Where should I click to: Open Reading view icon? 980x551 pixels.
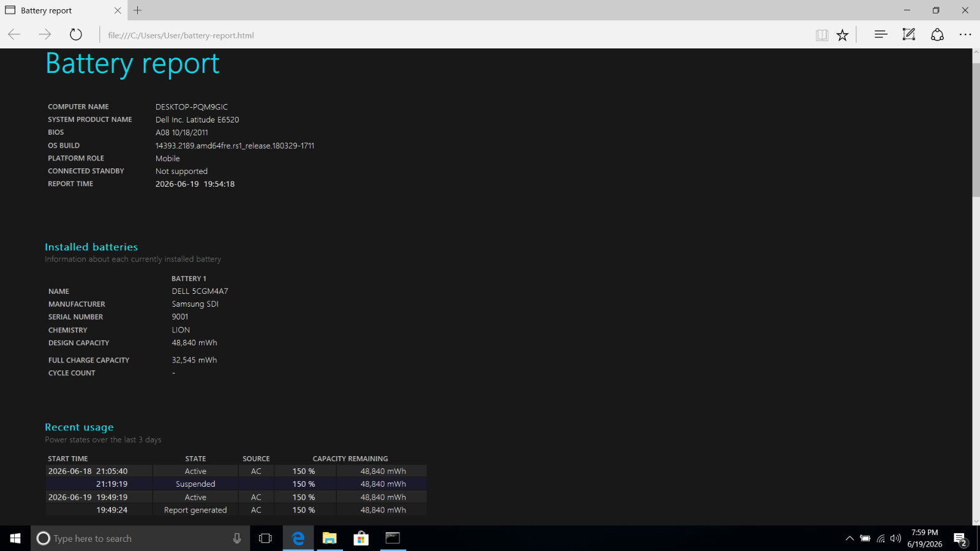(822, 35)
